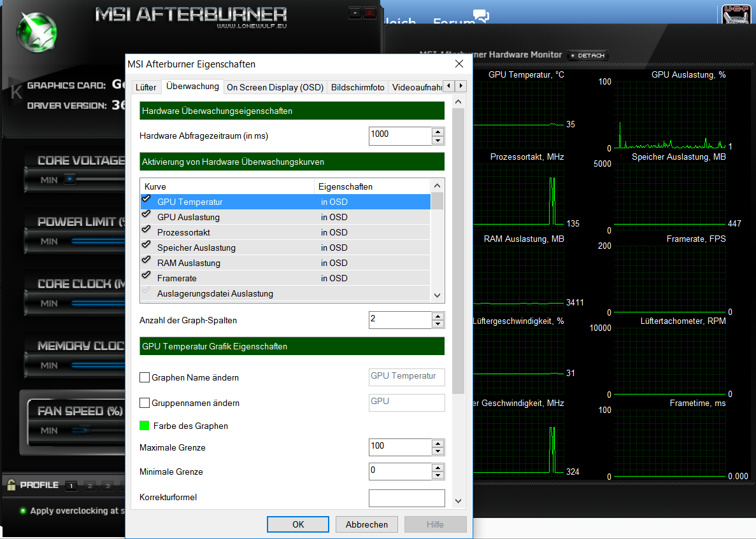This screenshot has width=756, height=539.
Task: Click the Core Clock slider track
Action: [x=98, y=302]
